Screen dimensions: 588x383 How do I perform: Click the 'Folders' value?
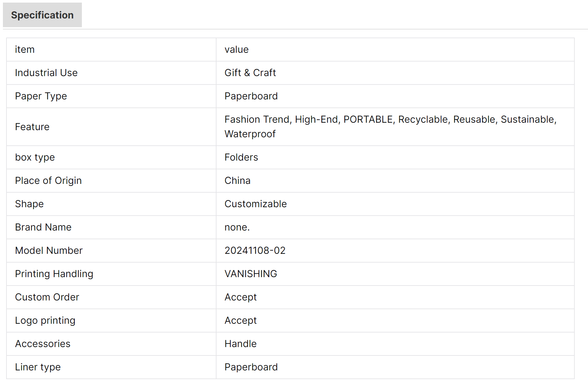coord(241,157)
